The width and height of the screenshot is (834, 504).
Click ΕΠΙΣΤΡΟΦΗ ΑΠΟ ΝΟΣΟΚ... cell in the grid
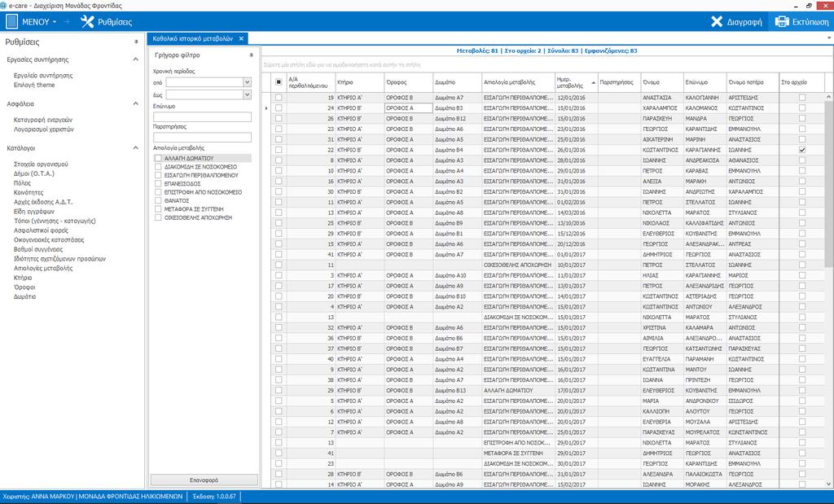tap(518, 442)
